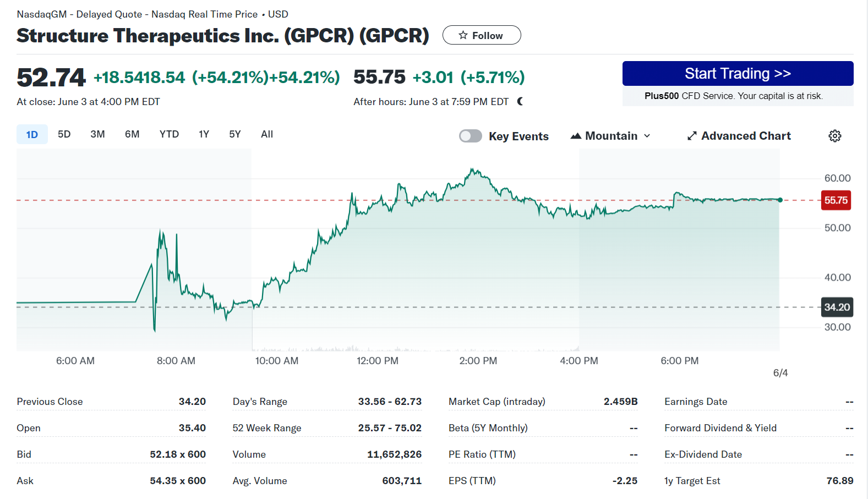Select the 1D time range tab
The image size is (868, 499).
pyautogui.click(x=32, y=134)
